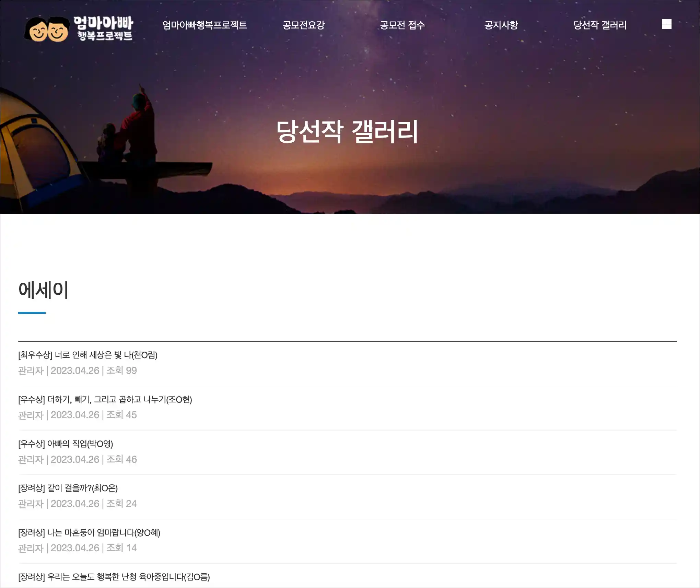The width and height of the screenshot is (700, 588).
Task: Open the 공지사항 menu
Action: coord(501,25)
